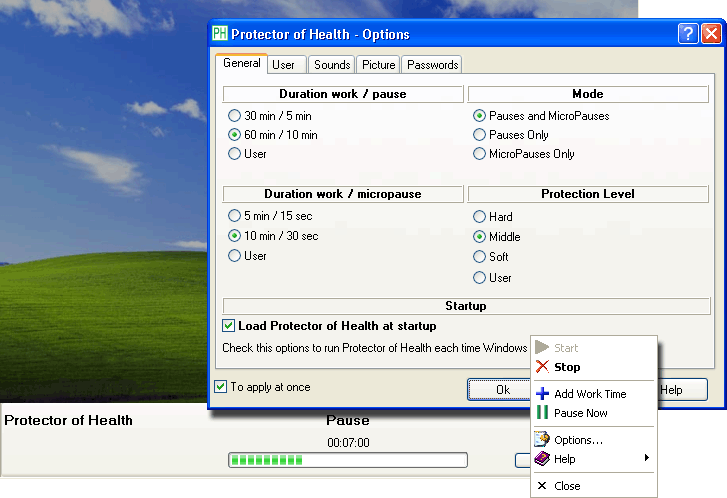Click the green play Start icon
Screen dimensions: 727x498
click(542, 347)
